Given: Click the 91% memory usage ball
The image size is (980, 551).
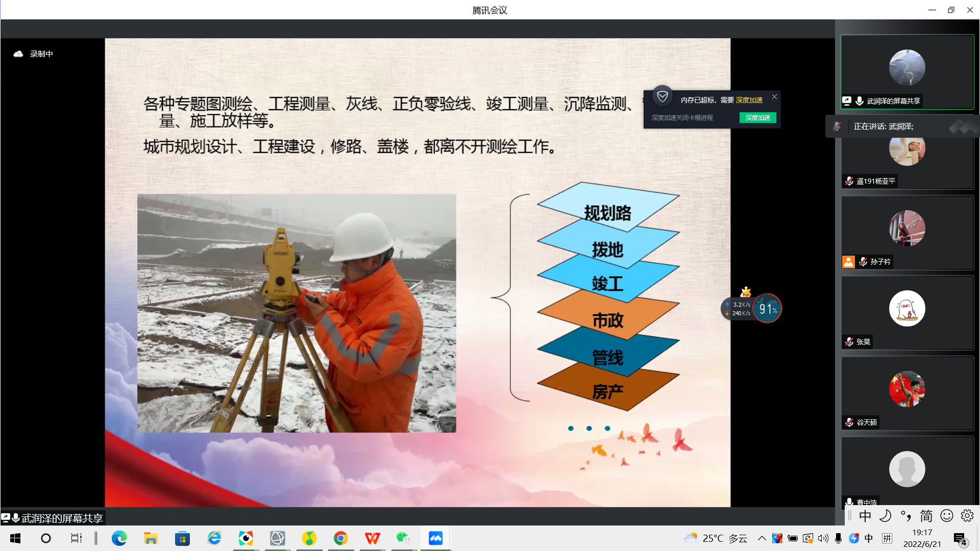Looking at the screenshot, I should click(x=767, y=309).
